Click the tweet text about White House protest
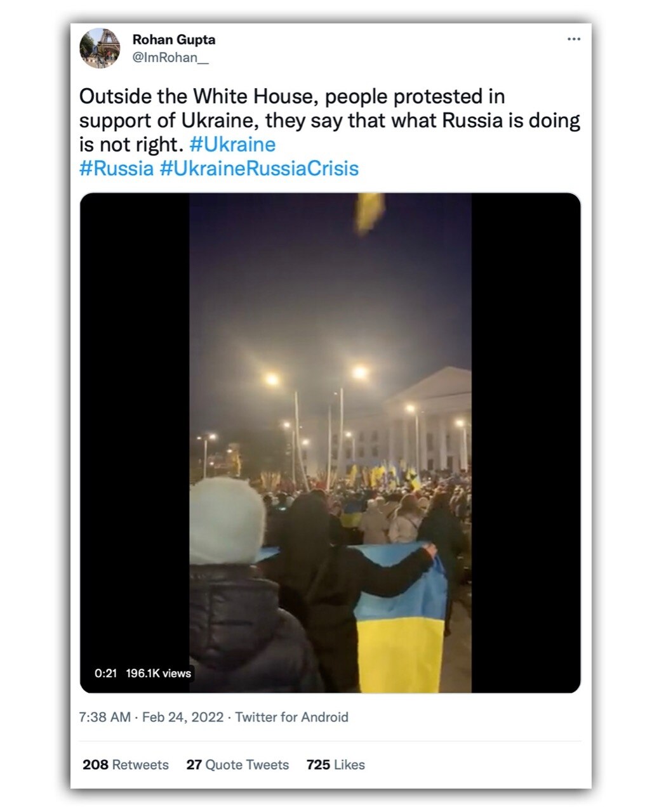This screenshot has height=812, width=671. tap(330, 121)
